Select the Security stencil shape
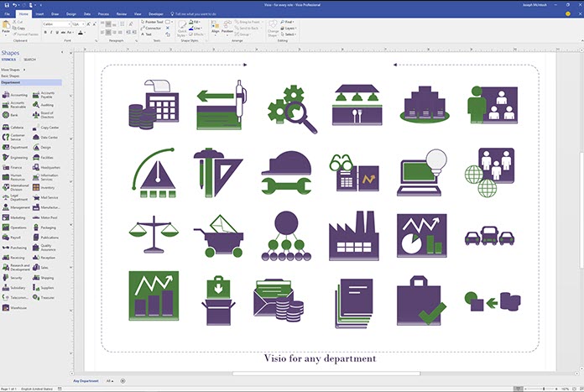The height and width of the screenshot is (392, 584). [13, 278]
